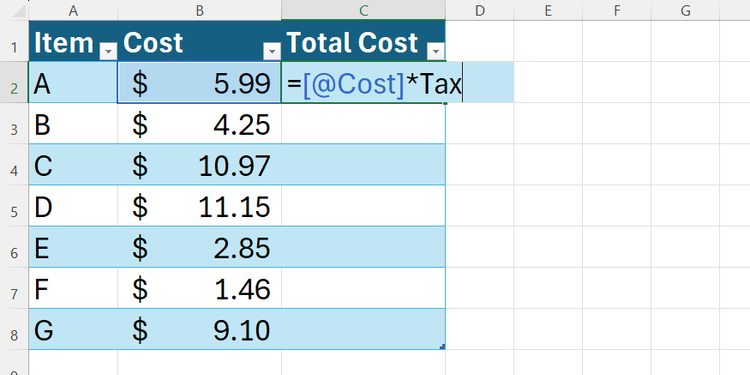Click the table resize handle at bottom corner
Screen dimensions: 750x375
pos(442,346)
